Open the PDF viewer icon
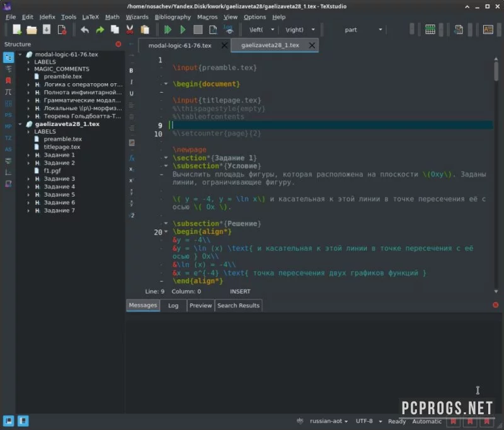This screenshot has height=430, width=504. pos(213,30)
